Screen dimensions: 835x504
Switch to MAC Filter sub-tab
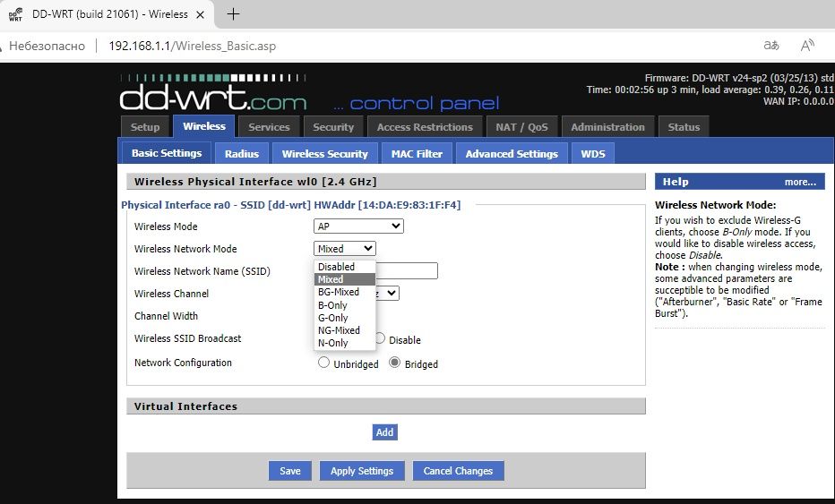tap(417, 153)
